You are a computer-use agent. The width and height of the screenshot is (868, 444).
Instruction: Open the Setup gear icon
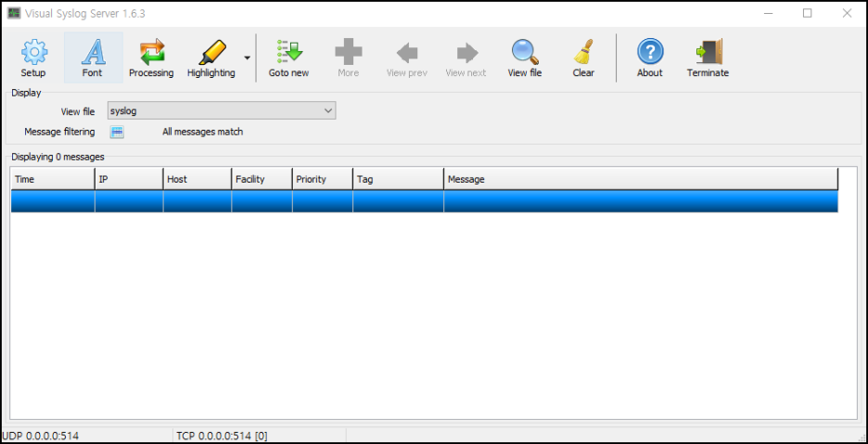[x=33, y=52]
